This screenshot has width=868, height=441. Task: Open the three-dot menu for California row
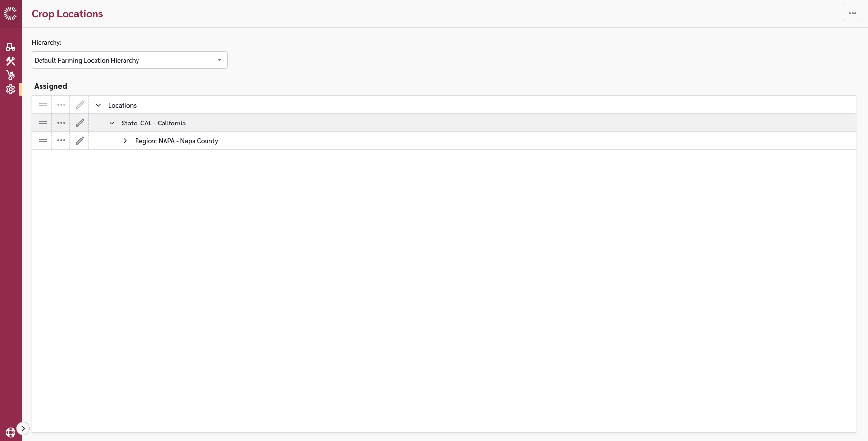point(61,123)
